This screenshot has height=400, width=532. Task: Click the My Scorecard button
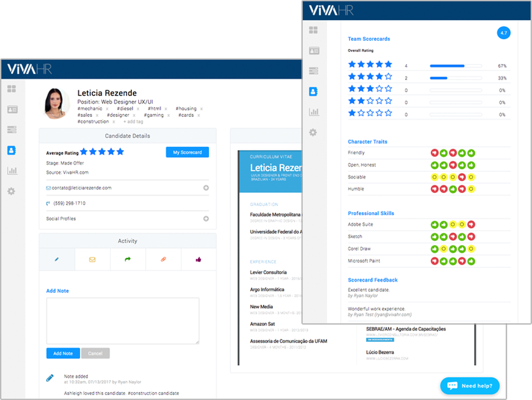[x=187, y=152]
